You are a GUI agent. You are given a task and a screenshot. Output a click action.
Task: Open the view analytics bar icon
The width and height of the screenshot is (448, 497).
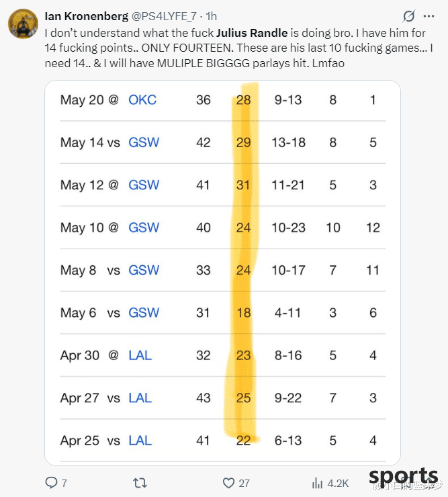pyautogui.click(x=317, y=483)
